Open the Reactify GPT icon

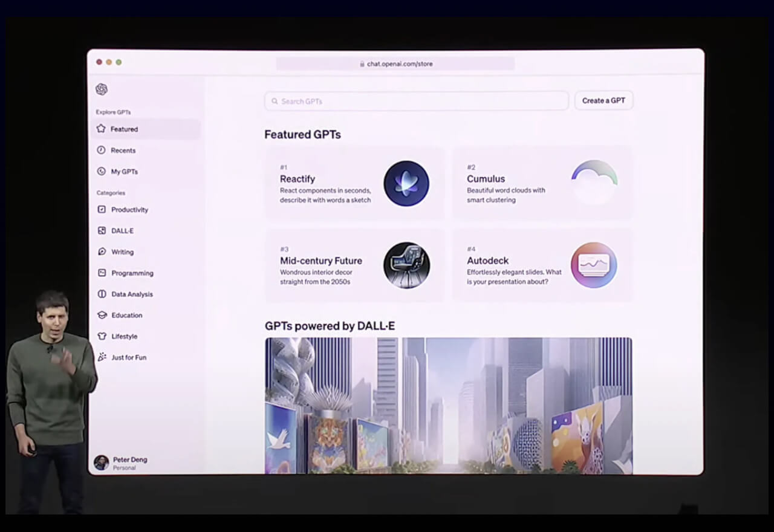tap(406, 184)
